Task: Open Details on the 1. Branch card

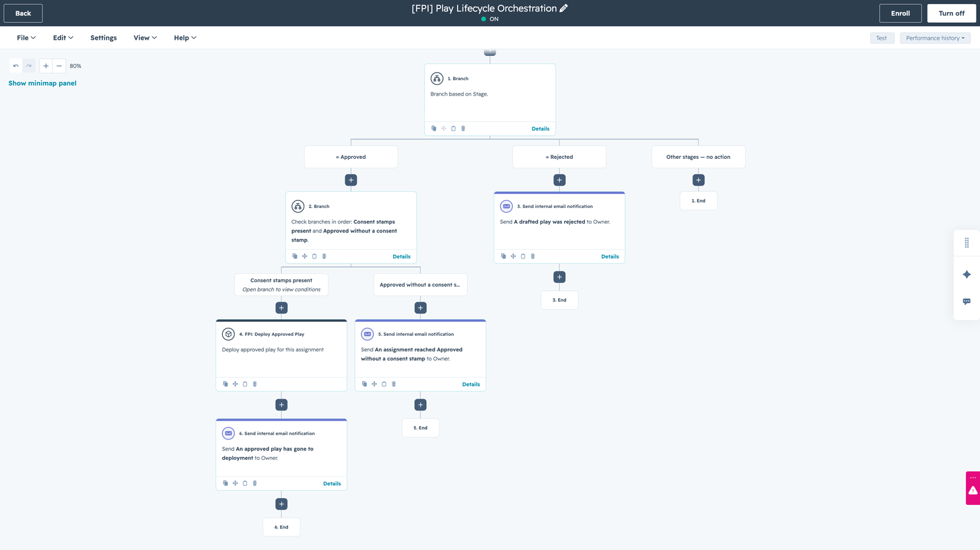Action: pos(540,129)
